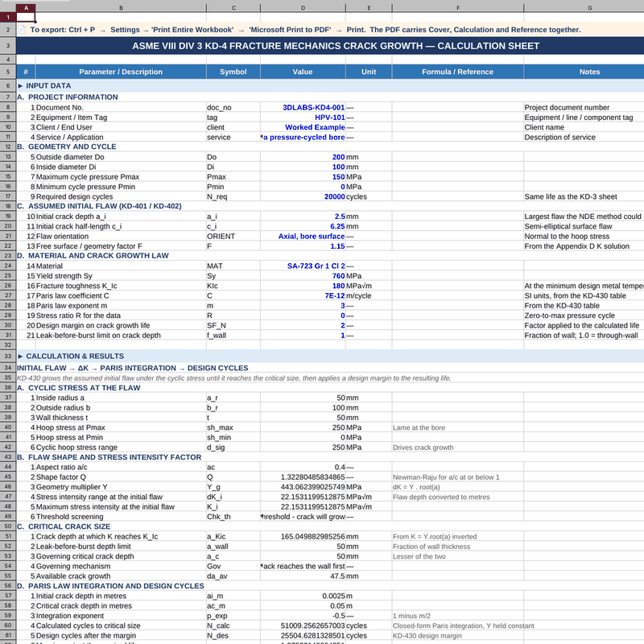
Task: Click the 'C. CRITICAL CRACK SIZE' heading
Action: tap(64, 526)
